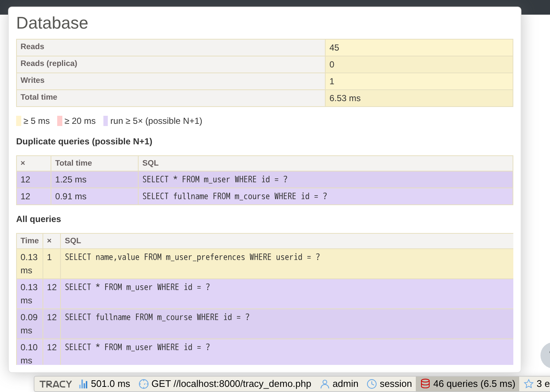Click m_user query in the 0.10 ms row
Viewport: 550px width, 392px height.
coord(137,347)
